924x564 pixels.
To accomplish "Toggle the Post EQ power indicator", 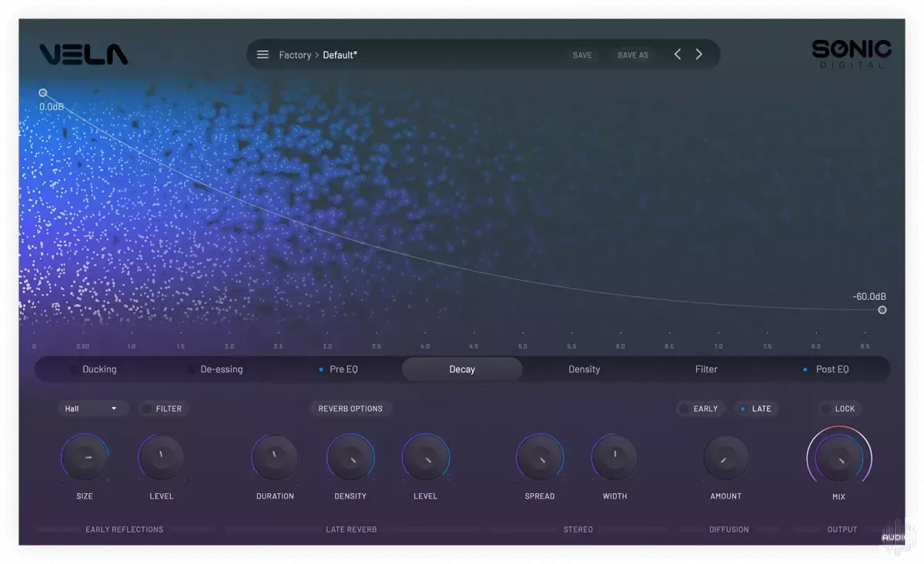I will 805,370.
